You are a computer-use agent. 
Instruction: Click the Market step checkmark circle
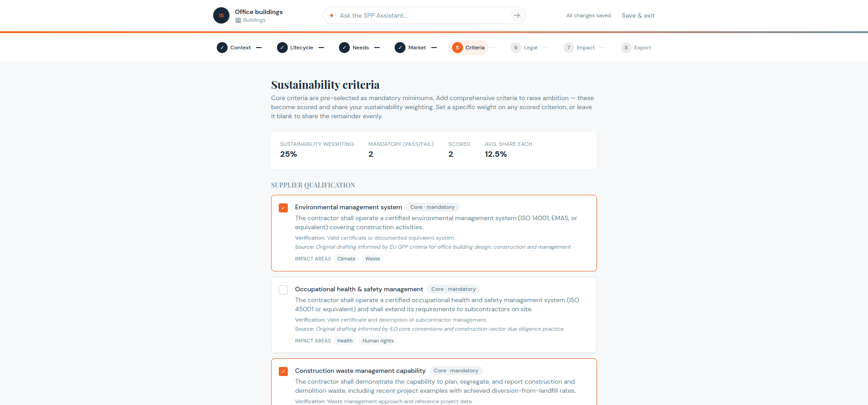(x=400, y=48)
